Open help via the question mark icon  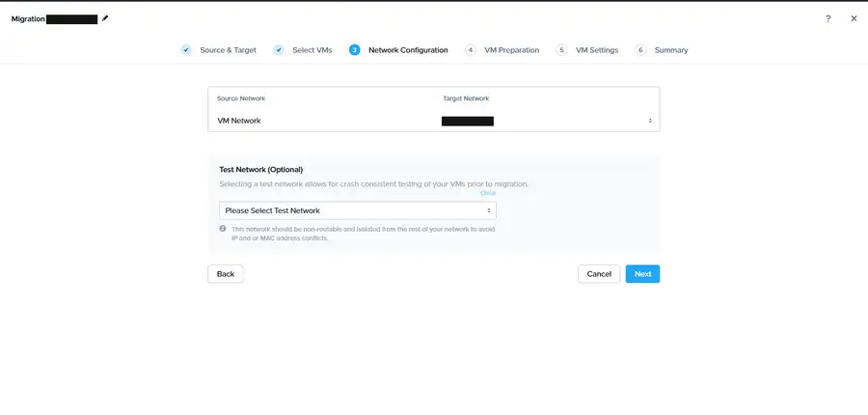tap(828, 19)
